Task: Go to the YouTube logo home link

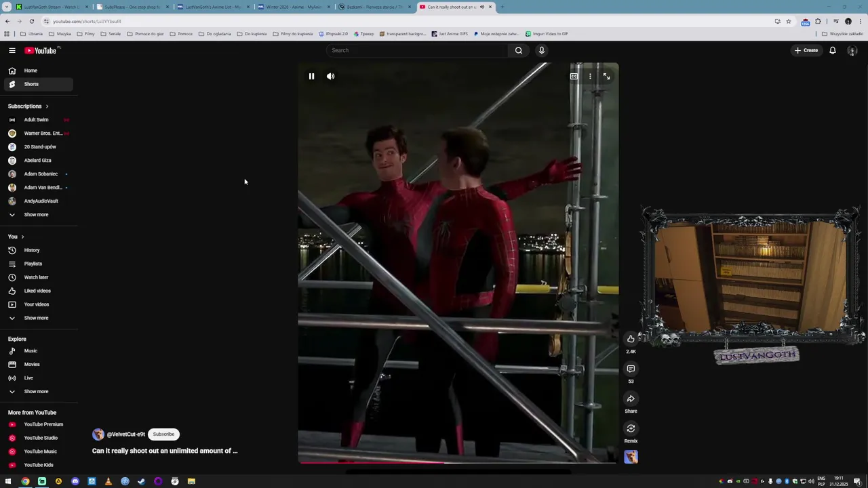Action: [x=41, y=50]
